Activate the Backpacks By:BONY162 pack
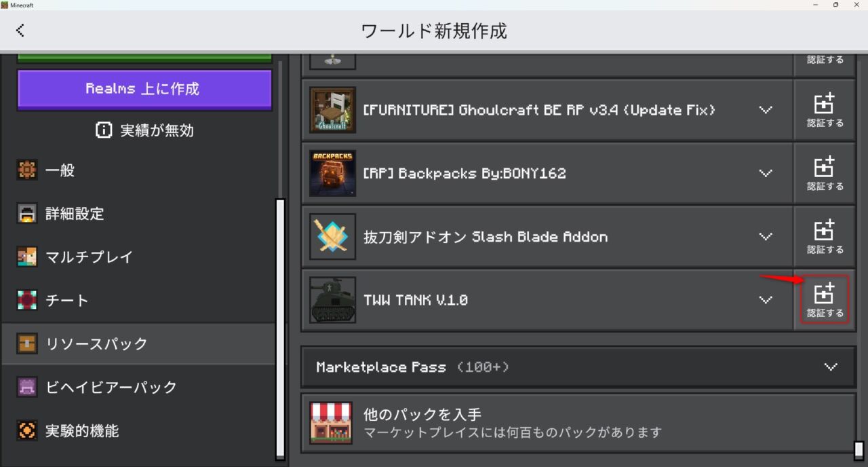Viewport: 868px width, 467px height. click(x=825, y=173)
